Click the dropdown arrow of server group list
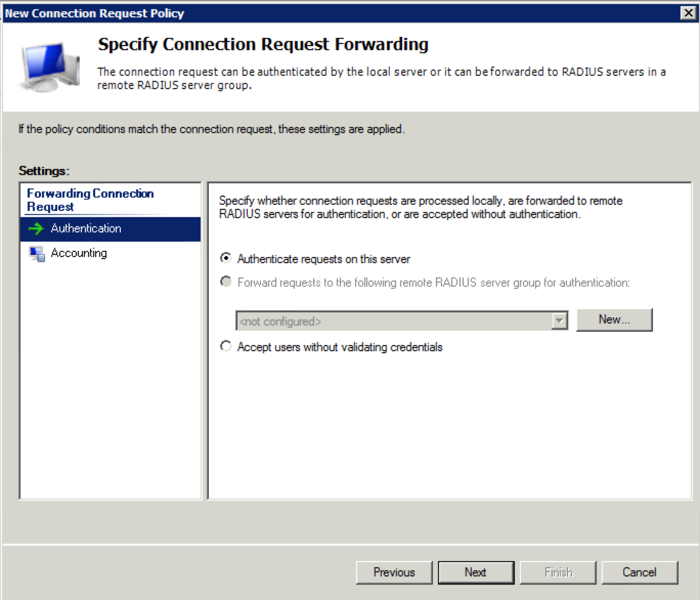 [x=560, y=322]
